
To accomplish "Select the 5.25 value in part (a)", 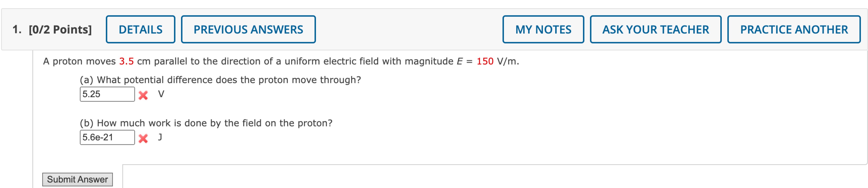I will click(x=91, y=94).
